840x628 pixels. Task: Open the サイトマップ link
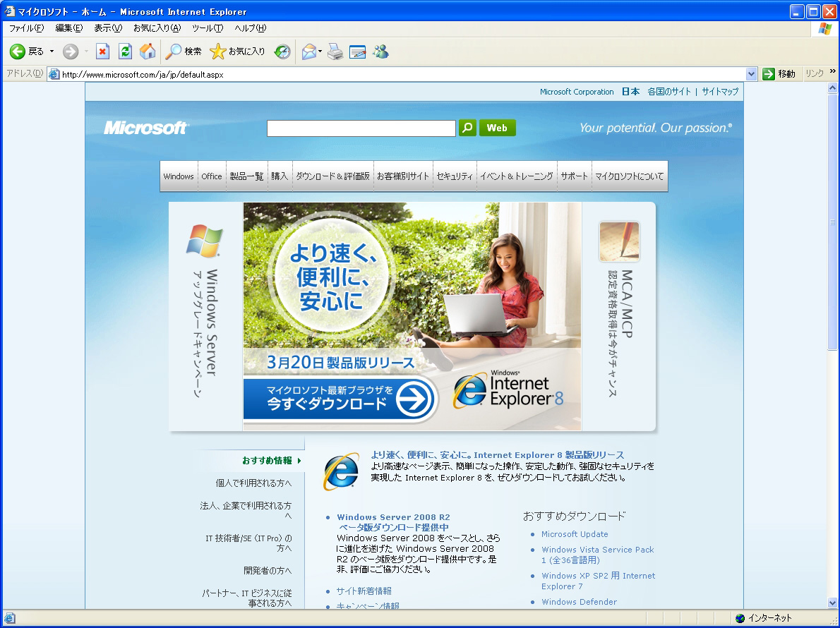tap(720, 92)
